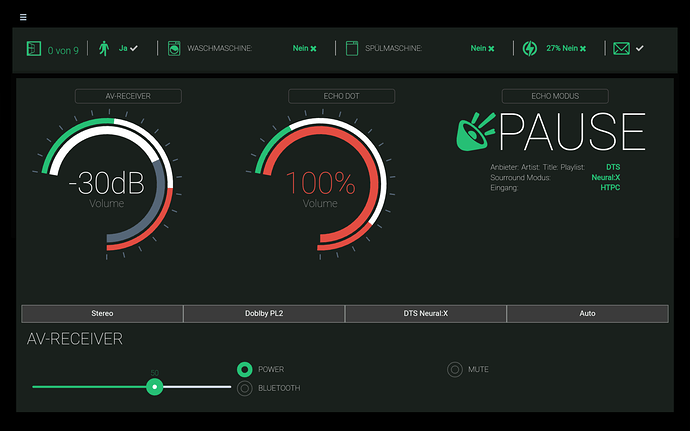This screenshot has width=690, height=431.
Task: Select the Stereo sound mode
Action: tap(102, 314)
